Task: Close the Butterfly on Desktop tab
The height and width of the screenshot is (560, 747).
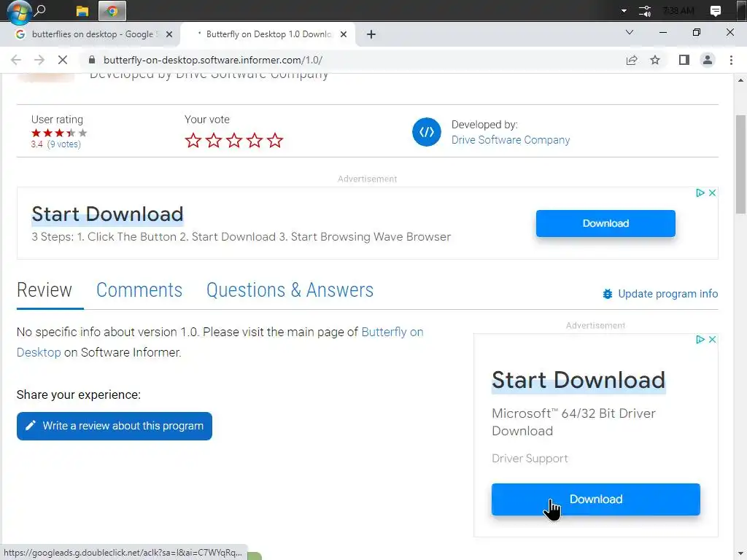Action: click(344, 34)
